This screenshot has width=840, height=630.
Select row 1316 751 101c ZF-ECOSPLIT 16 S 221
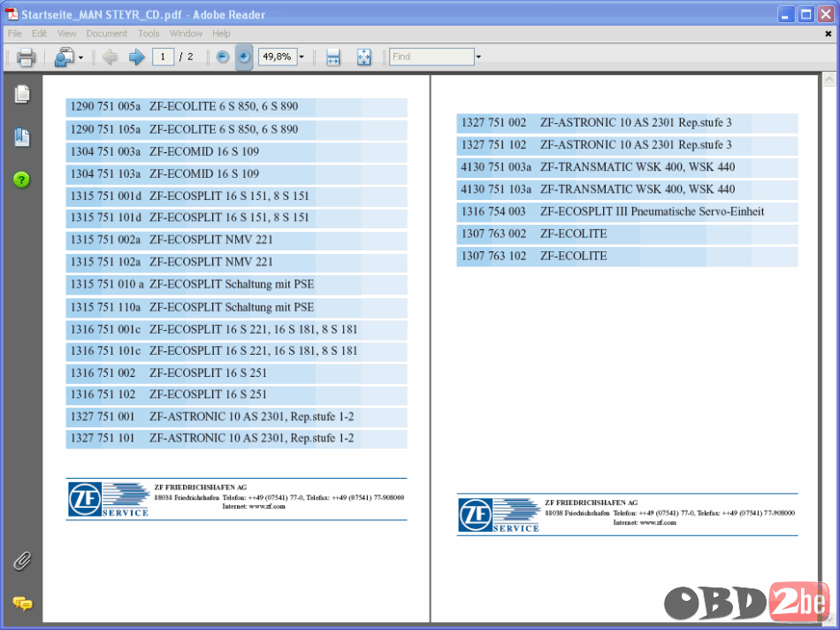pyautogui.click(x=236, y=352)
